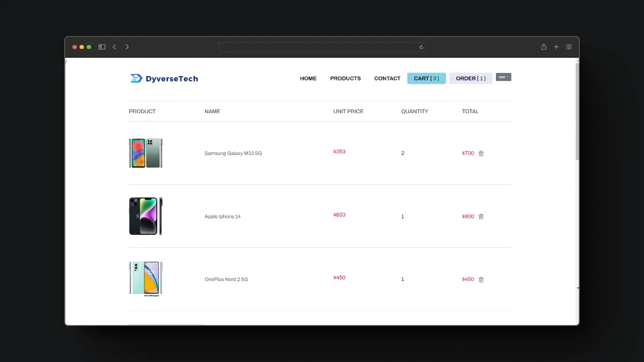Open a new tab with plus icon
Image resolution: width=644 pixels, height=362 pixels.
(557, 47)
